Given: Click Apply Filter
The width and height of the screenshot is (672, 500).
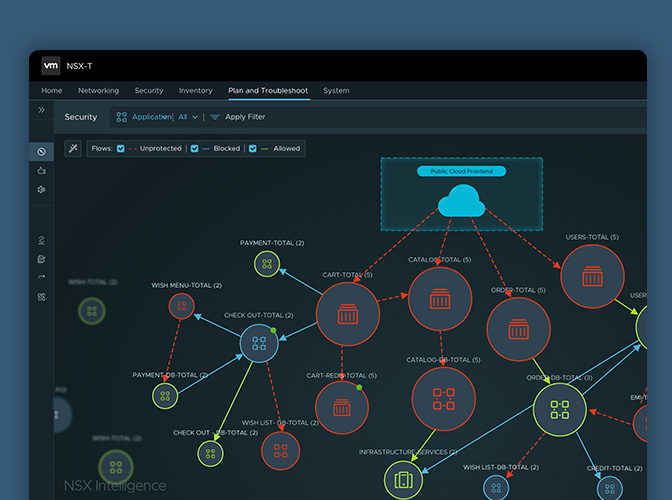Looking at the screenshot, I should pyautogui.click(x=245, y=117).
